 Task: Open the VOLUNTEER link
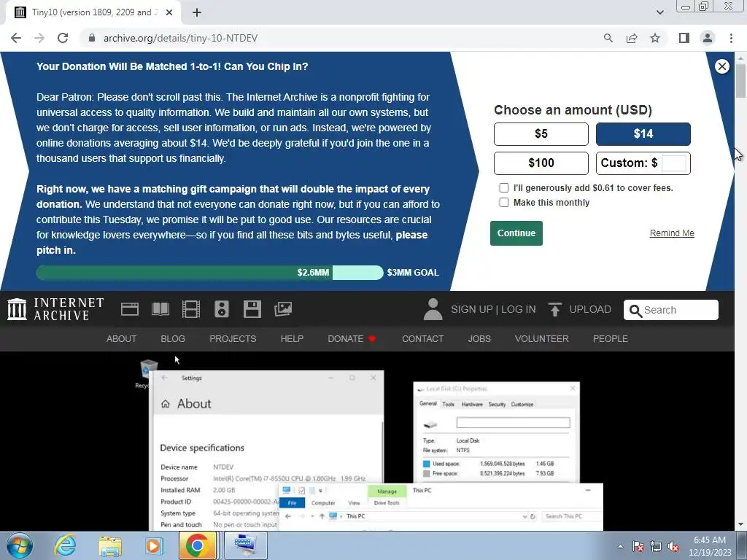542,338
